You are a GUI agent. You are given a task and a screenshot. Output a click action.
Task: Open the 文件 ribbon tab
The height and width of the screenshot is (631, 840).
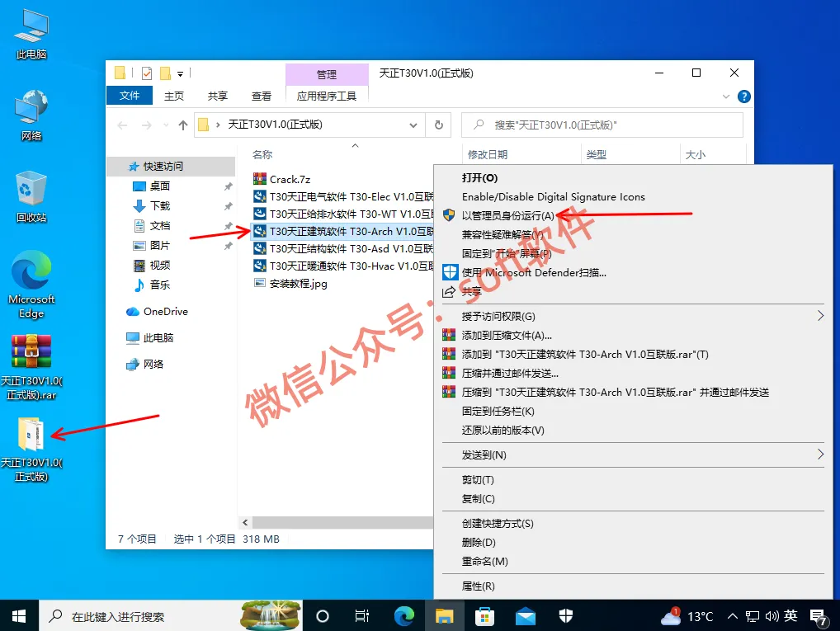pyautogui.click(x=130, y=96)
